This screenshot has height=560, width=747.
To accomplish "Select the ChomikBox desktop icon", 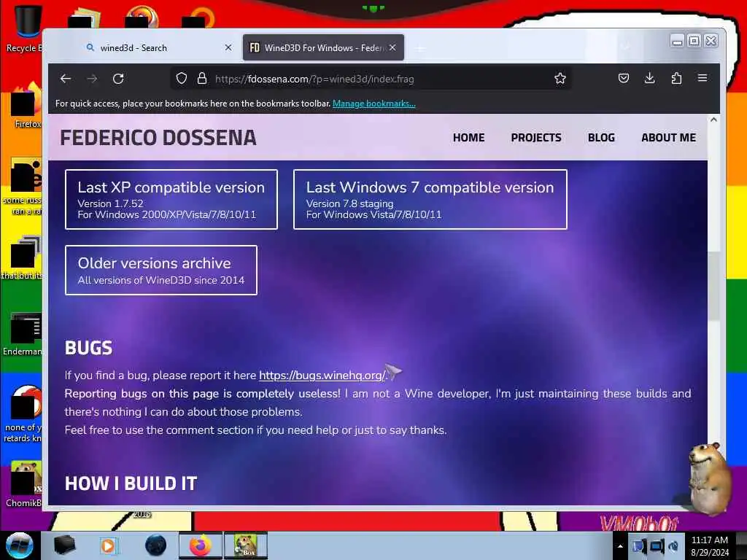I will pos(24,483).
